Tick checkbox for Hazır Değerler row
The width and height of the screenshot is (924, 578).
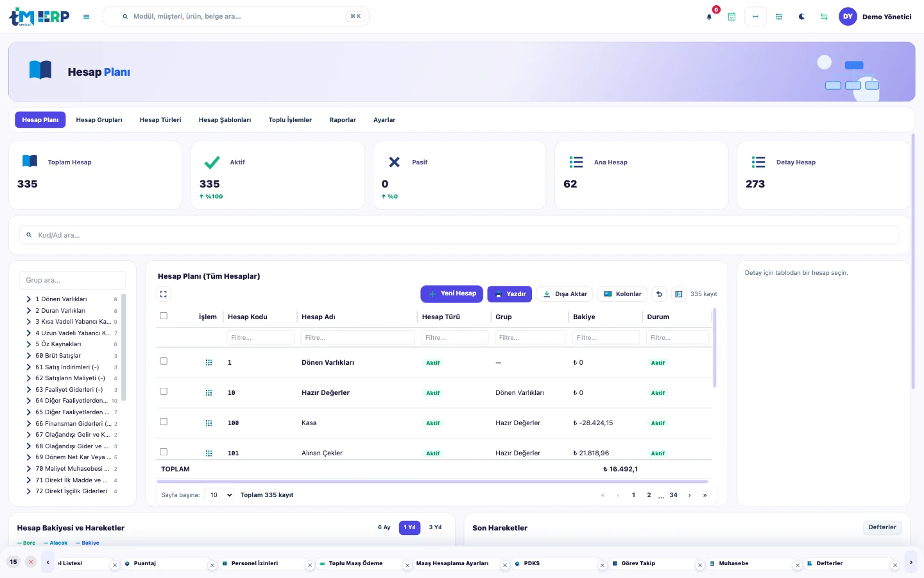point(164,391)
